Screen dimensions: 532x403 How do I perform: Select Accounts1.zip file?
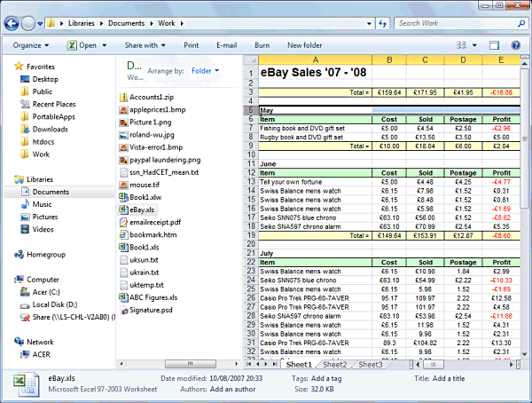tap(152, 97)
